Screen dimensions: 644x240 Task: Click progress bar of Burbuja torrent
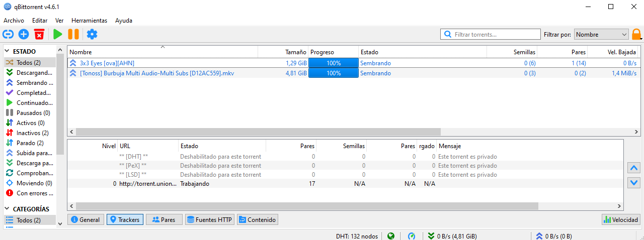pos(334,73)
